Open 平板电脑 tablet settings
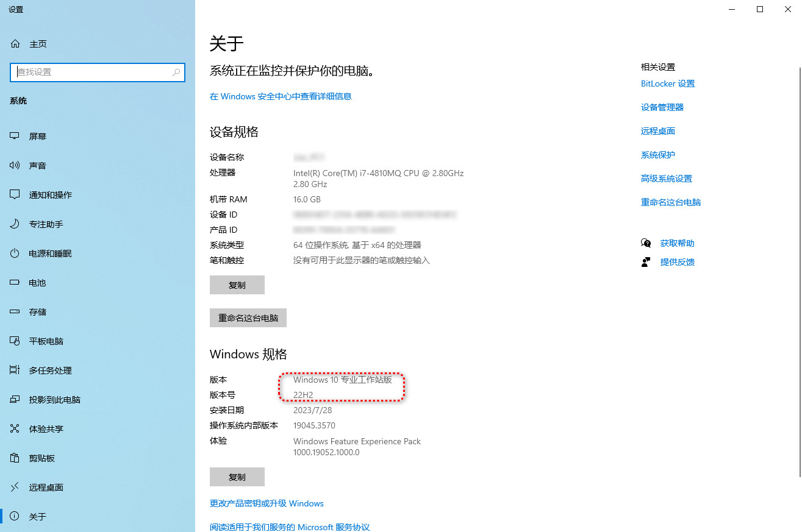This screenshot has height=532, width=802. tap(46, 341)
